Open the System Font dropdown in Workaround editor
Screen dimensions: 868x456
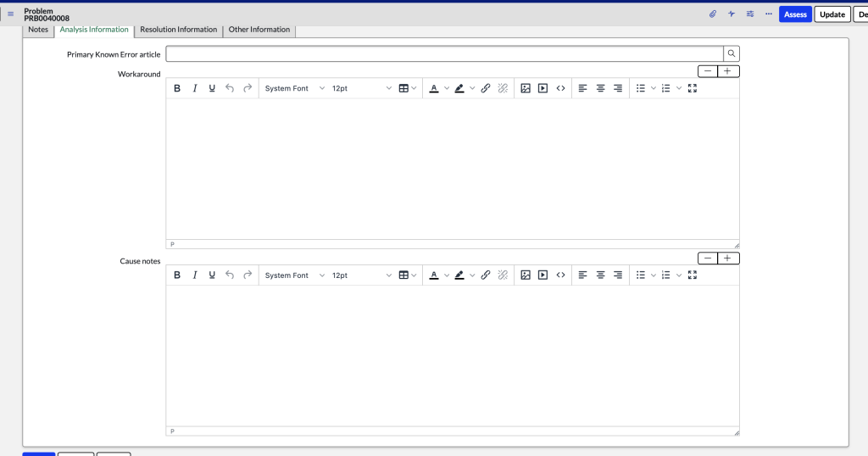[294, 88]
